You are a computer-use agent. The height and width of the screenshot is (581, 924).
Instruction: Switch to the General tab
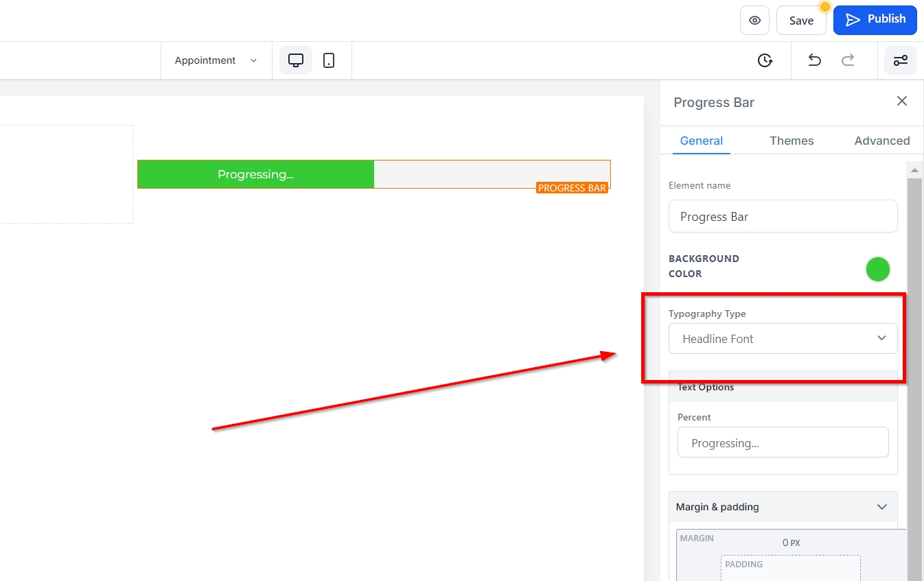[x=701, y=141]
